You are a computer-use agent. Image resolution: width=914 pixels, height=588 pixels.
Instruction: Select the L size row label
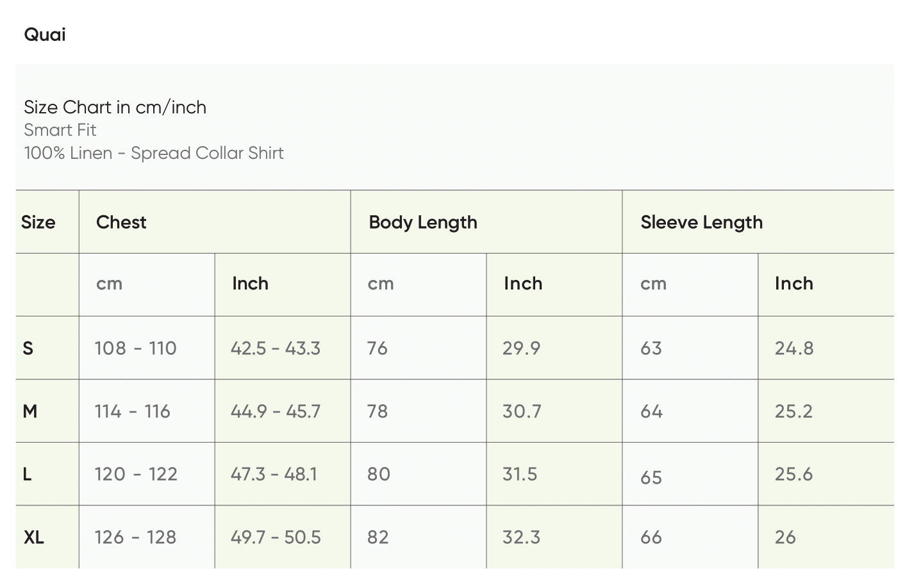(27, 475)
